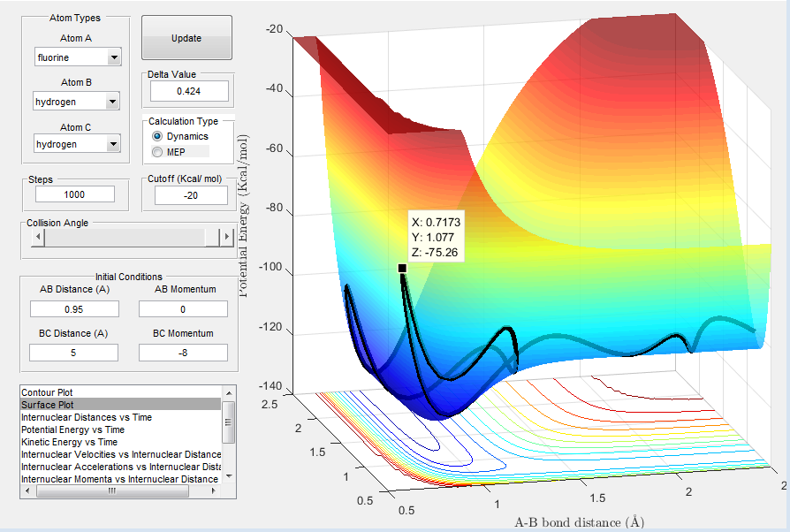Click the A-B bond distance axis label

[x=580, y=522]
